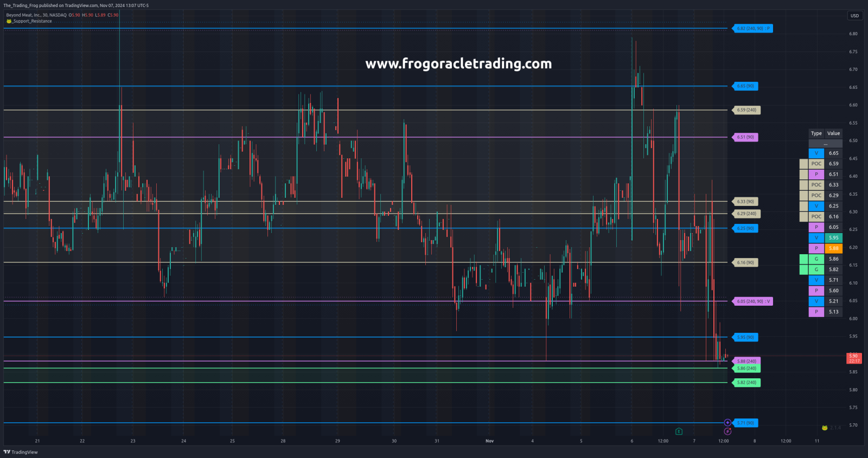
Task: Click the 5.60 value cell in table
Action: pos(834,291)
